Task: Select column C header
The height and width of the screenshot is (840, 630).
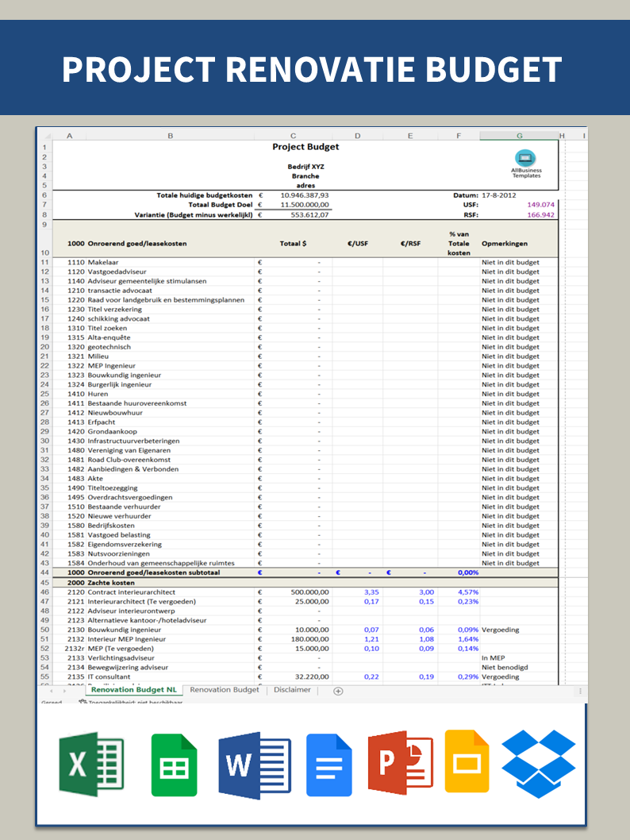Action: 294,136
